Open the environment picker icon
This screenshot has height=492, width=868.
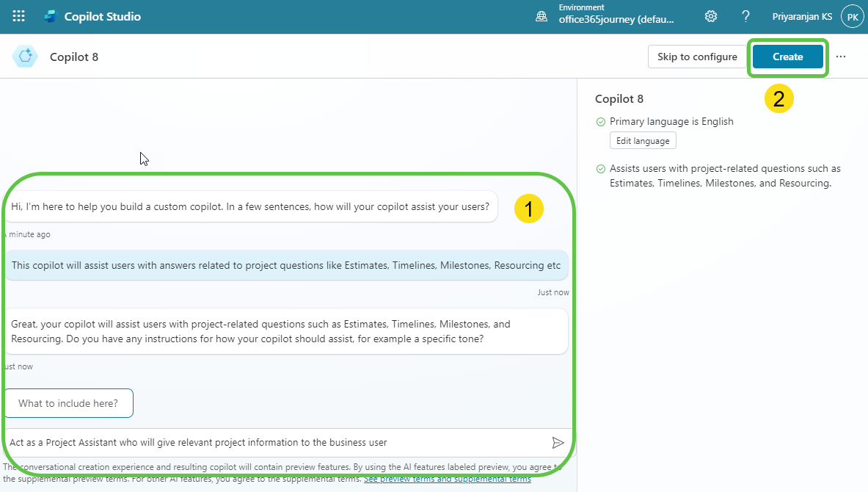pyautogui.click(x=541, y=16)
